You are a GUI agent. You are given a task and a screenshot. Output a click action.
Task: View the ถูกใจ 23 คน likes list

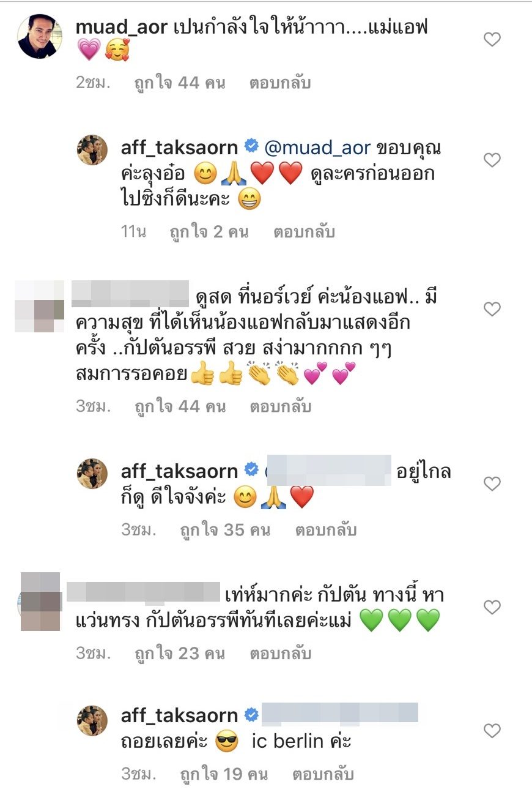180,653
